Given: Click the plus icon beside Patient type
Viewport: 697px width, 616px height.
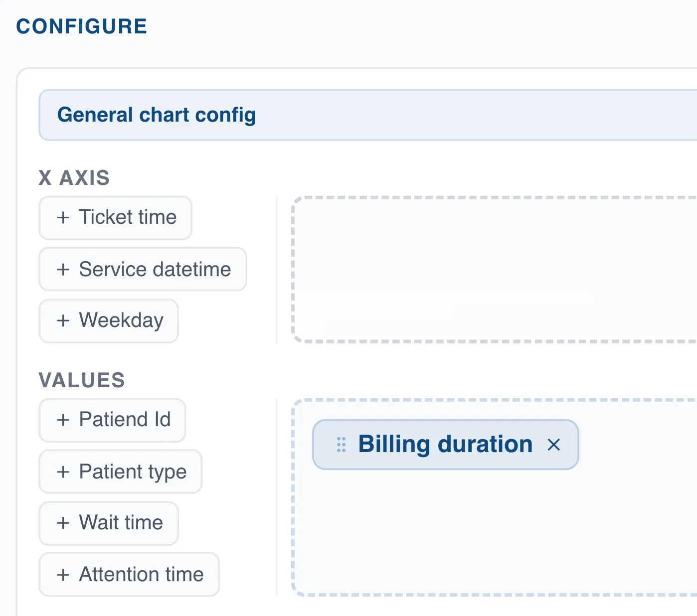Looking at the screenshot, I should pyautogui.click(x=63, y=472).
